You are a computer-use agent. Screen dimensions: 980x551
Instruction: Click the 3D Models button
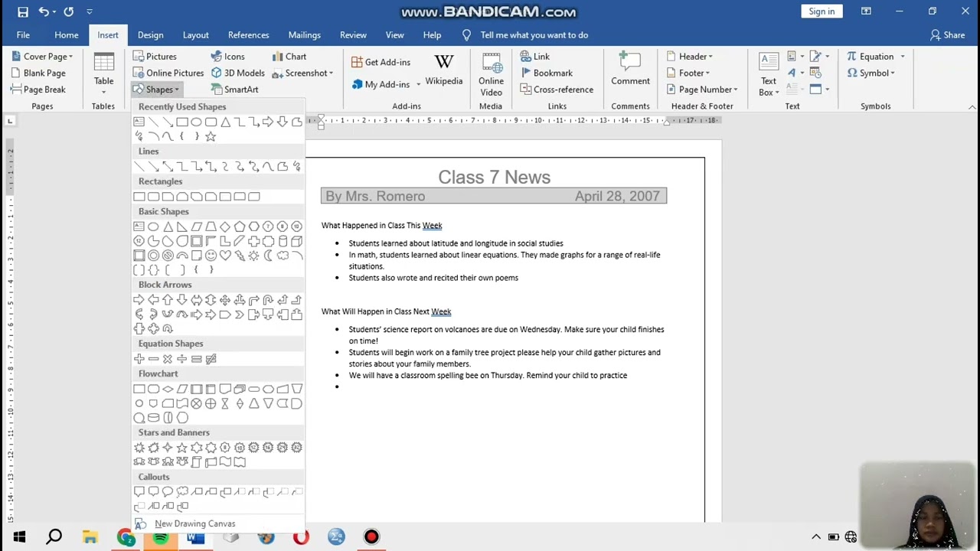pos(238,73)
